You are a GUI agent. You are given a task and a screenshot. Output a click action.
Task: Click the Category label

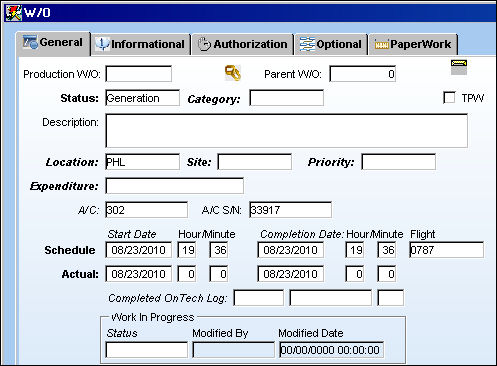pyautogui.click(x=214, y=99)
